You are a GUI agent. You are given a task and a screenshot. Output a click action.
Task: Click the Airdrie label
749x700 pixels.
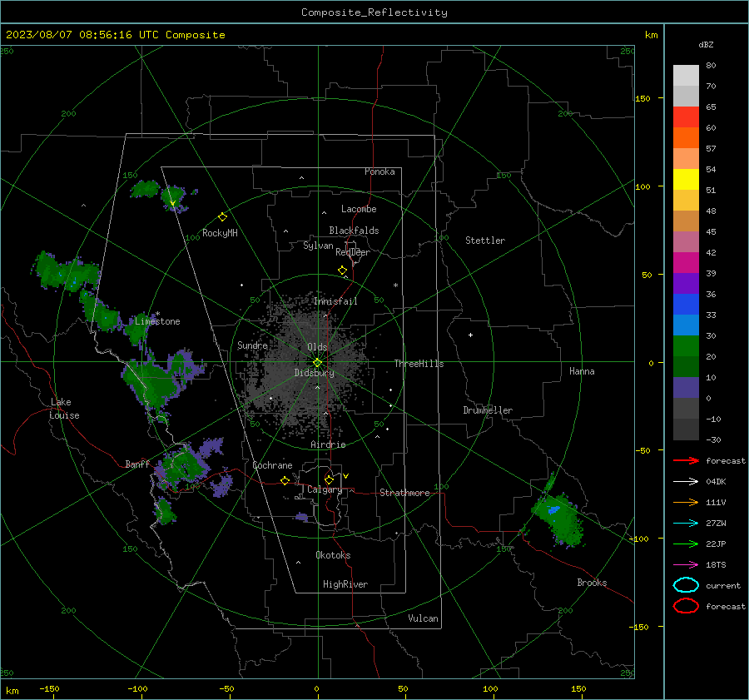(328, 444)
